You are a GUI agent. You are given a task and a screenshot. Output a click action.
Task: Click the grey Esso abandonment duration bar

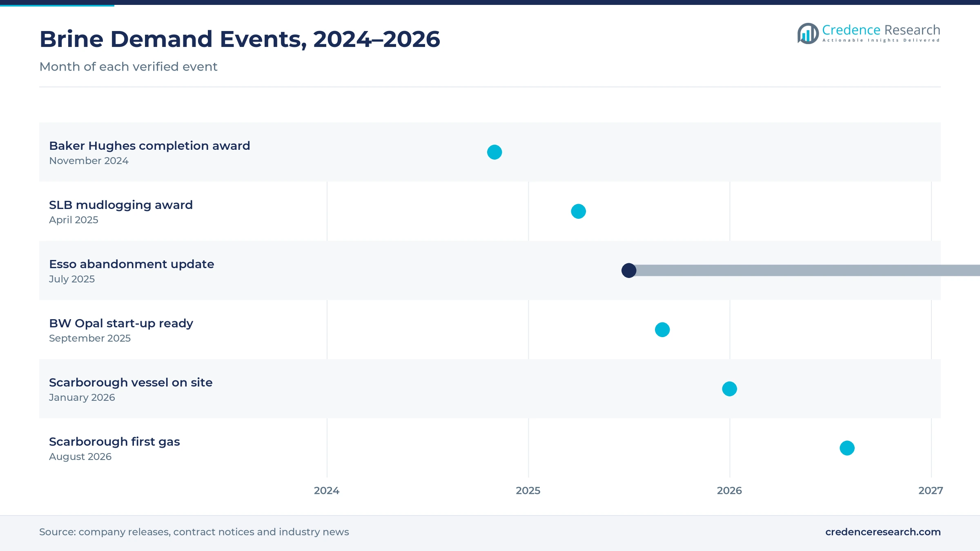click(x=808, y=270)
